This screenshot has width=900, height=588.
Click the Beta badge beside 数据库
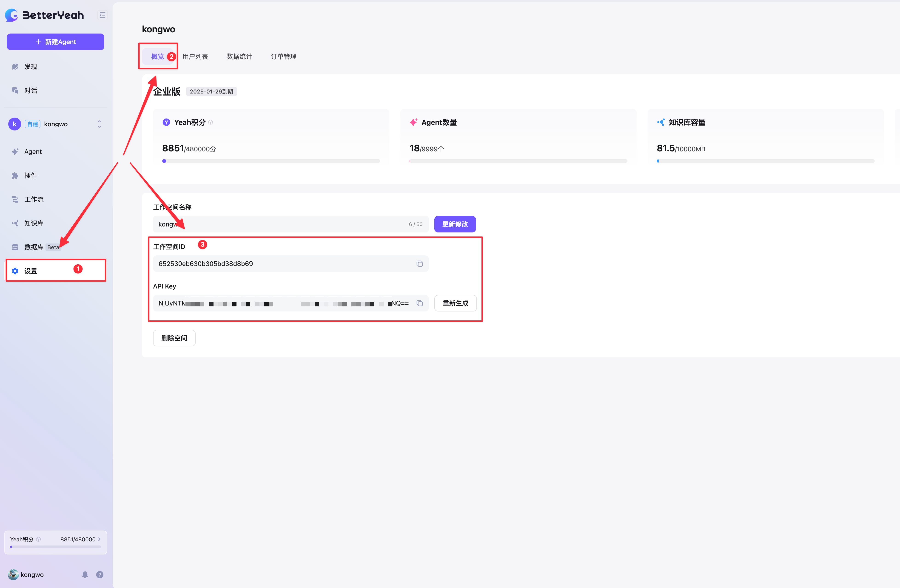click(x=53, y=247)
